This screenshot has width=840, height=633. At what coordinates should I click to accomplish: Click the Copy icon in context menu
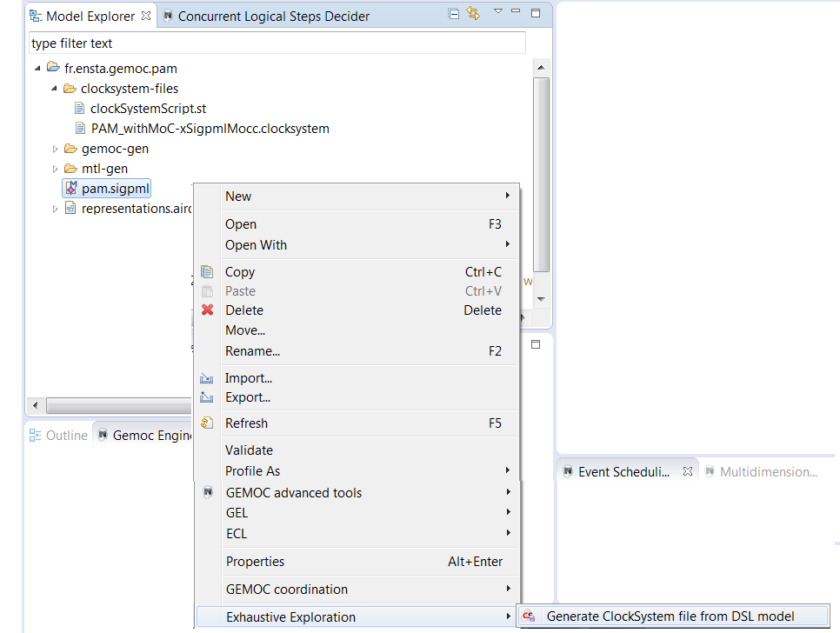click(x=207, y=272)
